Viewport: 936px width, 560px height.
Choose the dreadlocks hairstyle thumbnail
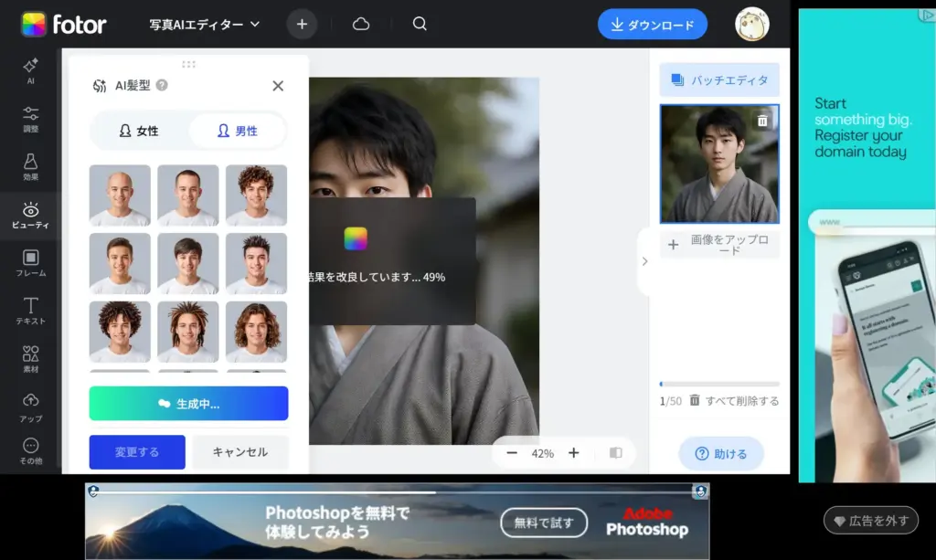coord(188,332)
